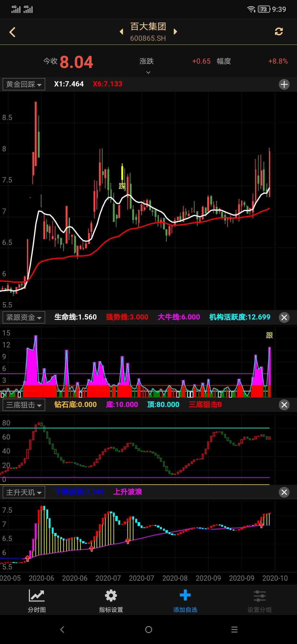
Task: Open the 主升天玑 indicator dropdown
Action: [24, 492]
